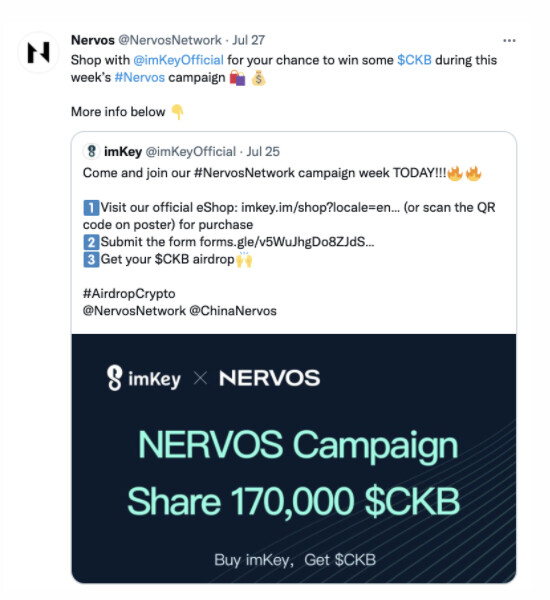550x600 pixels.
Task: Click the shopping bags emoji
Action: 237,78
